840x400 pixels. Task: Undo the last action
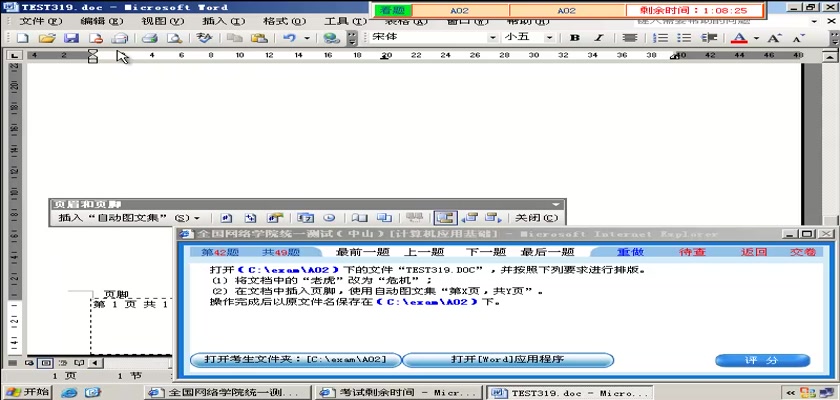tap(289, 38)
